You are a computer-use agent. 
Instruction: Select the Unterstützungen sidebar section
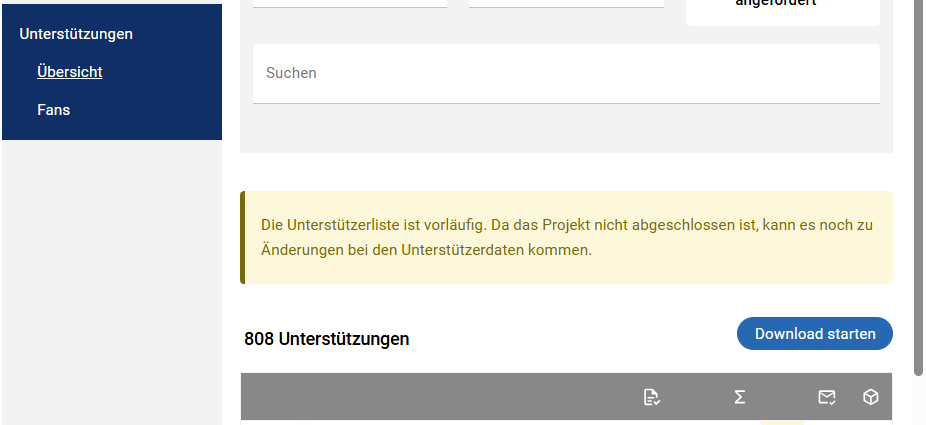pyautogui.click(x=76, y=34)
